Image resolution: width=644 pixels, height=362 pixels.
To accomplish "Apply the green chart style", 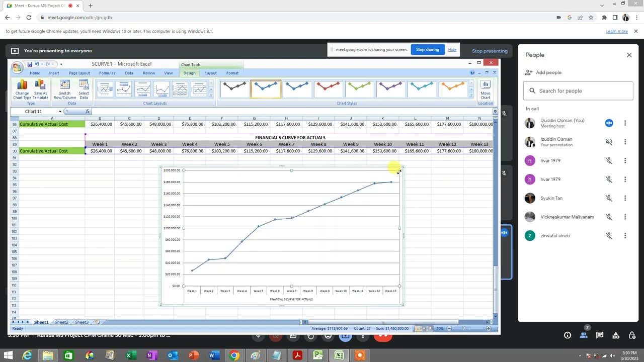I will pos(359,89).
